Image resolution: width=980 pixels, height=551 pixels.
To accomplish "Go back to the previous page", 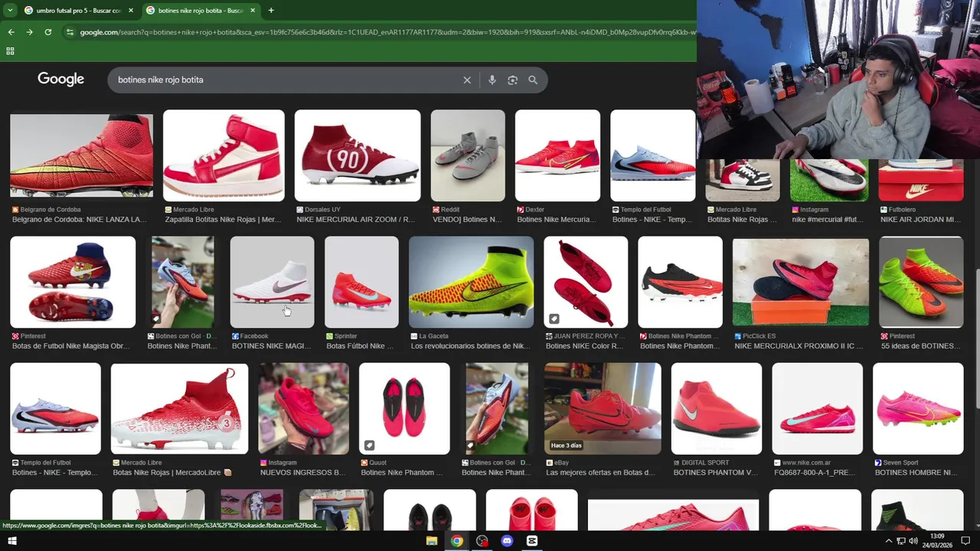I will [x=11, y=32].
